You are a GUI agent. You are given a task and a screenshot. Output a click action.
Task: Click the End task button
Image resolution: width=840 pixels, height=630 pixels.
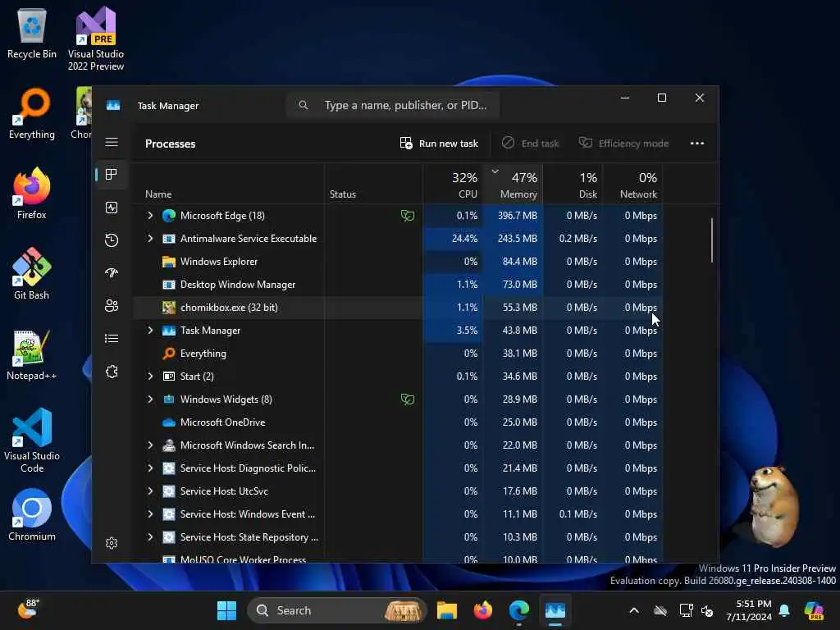pyautogui.click(x=530, y=143)
